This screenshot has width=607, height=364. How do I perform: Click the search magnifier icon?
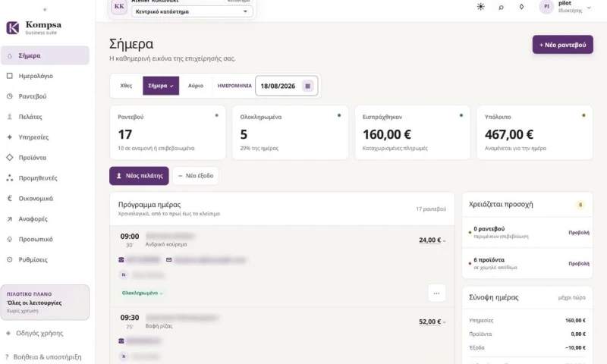coord(502,7)
